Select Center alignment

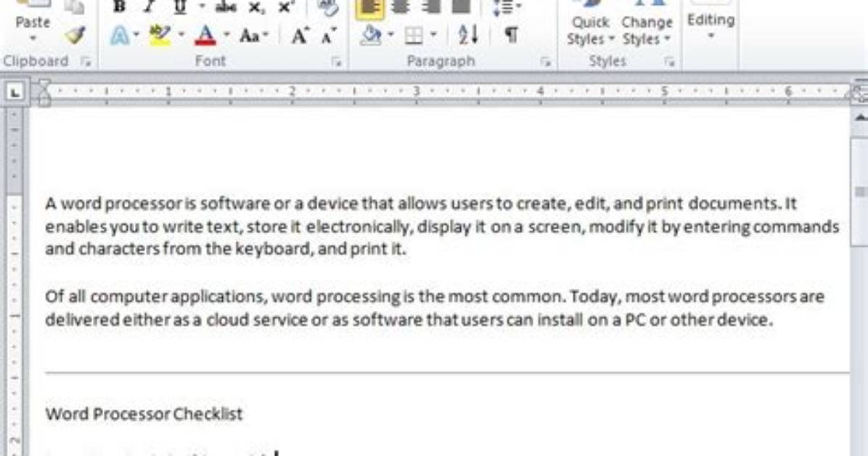click(400, 7)
